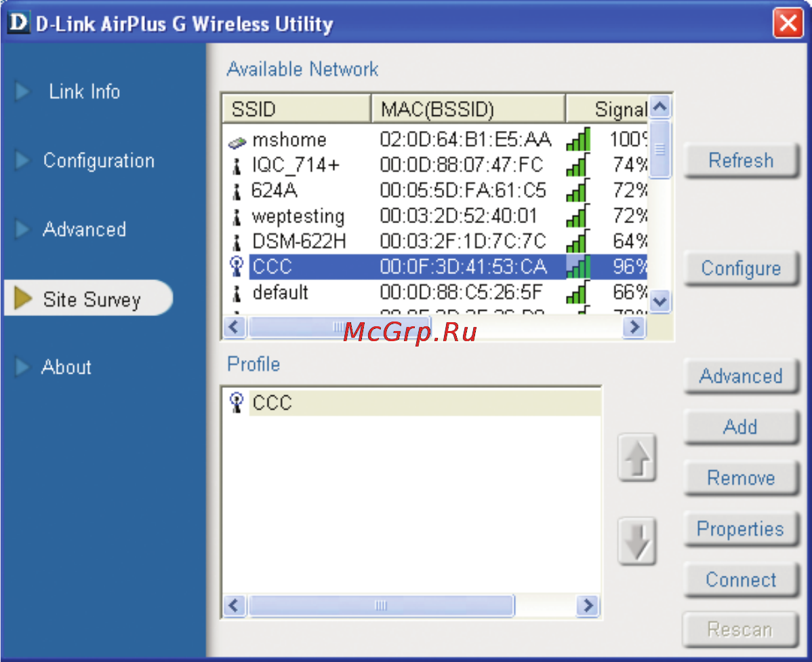Click signal bars icon for 624A row

coord(578,190)
